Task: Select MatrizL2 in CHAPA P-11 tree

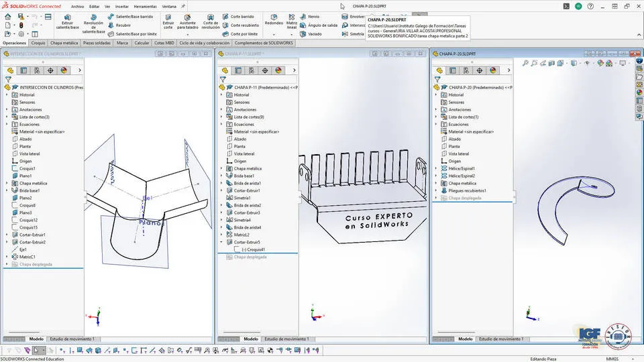Action: 241,235
